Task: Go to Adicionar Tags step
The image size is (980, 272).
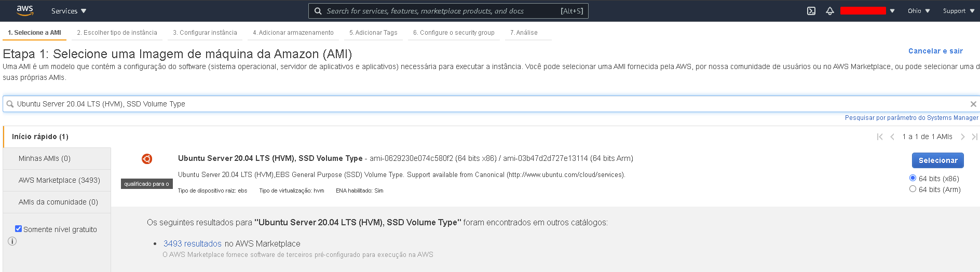Action: pos(373,33)
